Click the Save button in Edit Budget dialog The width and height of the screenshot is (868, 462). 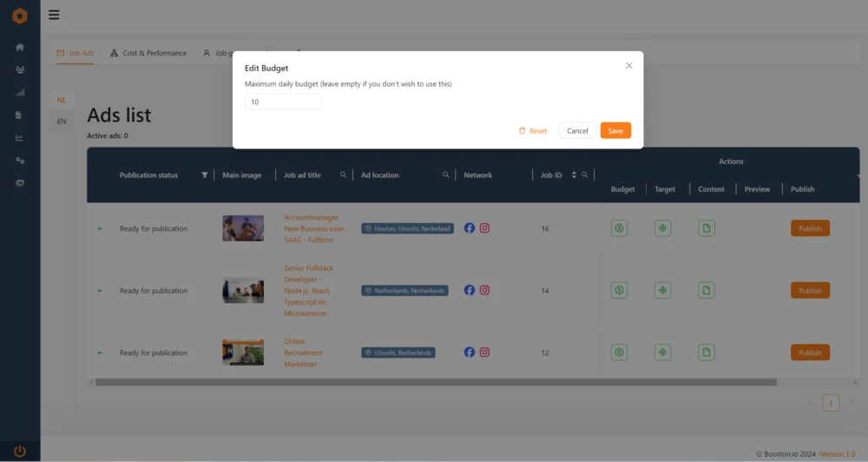point(615,130)
